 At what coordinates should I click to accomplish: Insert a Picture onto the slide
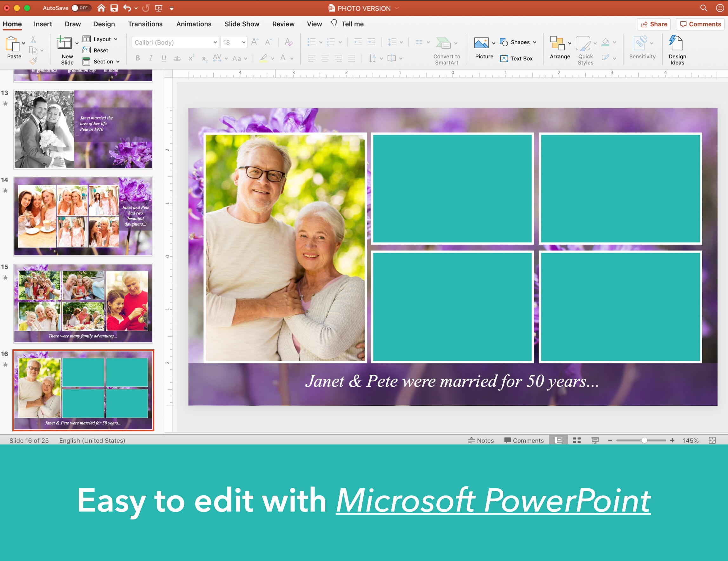483,48
